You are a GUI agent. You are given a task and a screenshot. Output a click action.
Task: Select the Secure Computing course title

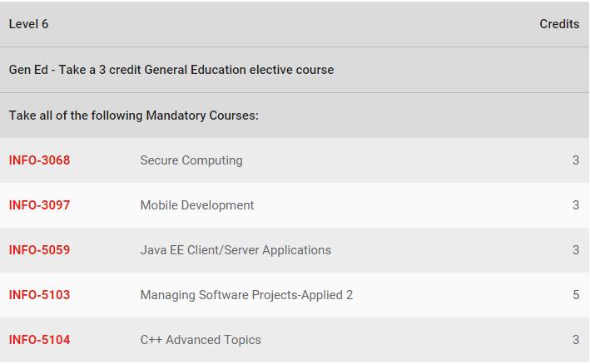[191, 160]
